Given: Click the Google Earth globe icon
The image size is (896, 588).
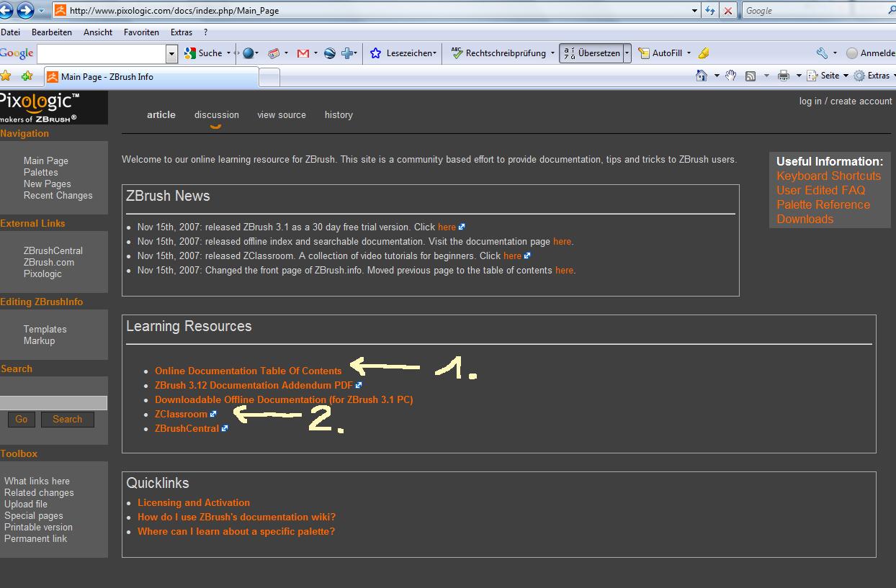Looking at the screenshot, I should click(330, 53).
